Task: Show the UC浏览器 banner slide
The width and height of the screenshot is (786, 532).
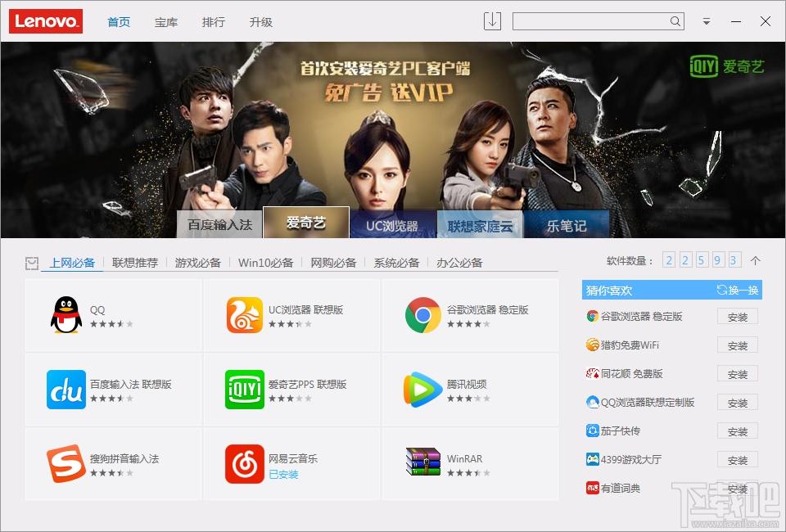Action: 391,225
